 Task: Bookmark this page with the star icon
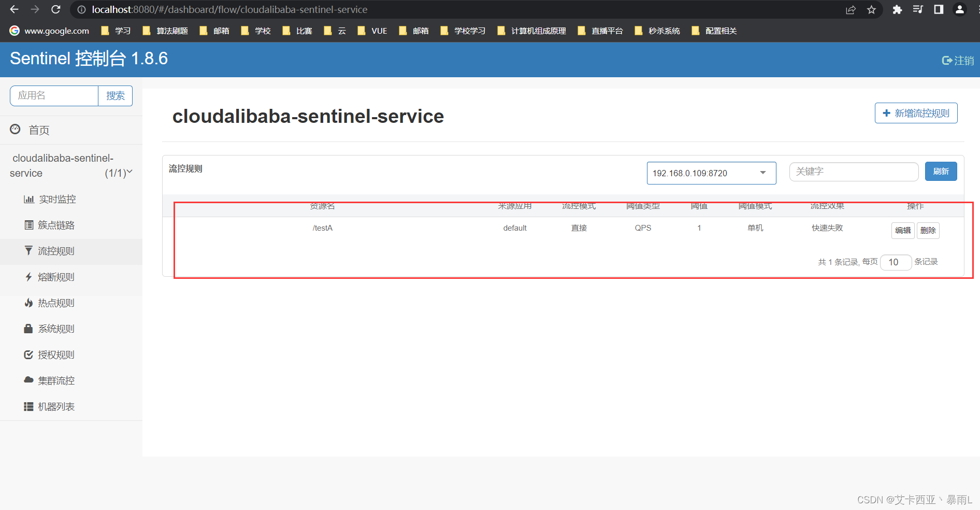tap(871, 10)
